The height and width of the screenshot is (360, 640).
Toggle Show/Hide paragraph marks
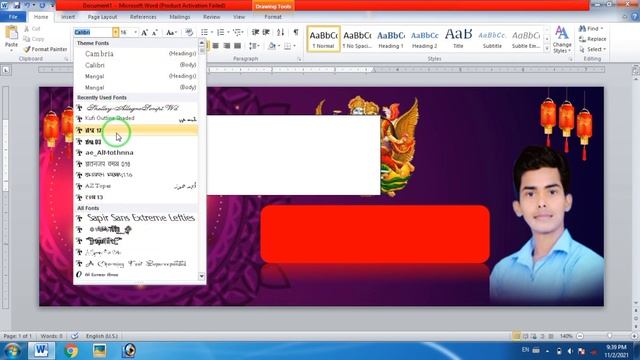(x=296, y=32)
